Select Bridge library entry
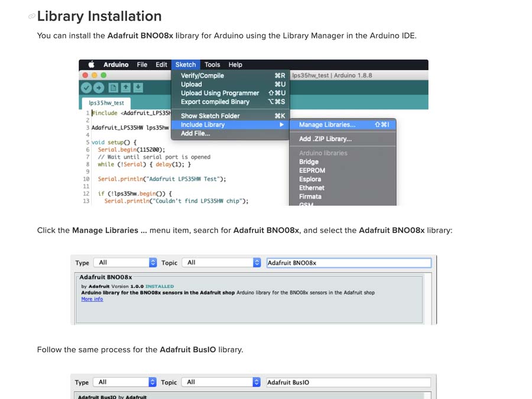The image size is (532, 399). pos(343,162)
